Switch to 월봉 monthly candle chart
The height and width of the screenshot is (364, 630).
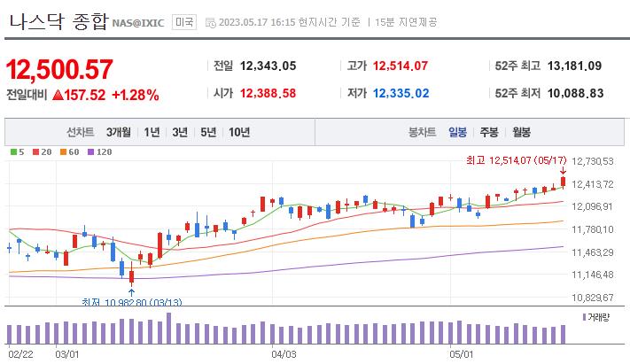pyautogui.click(x=522, y=132)
